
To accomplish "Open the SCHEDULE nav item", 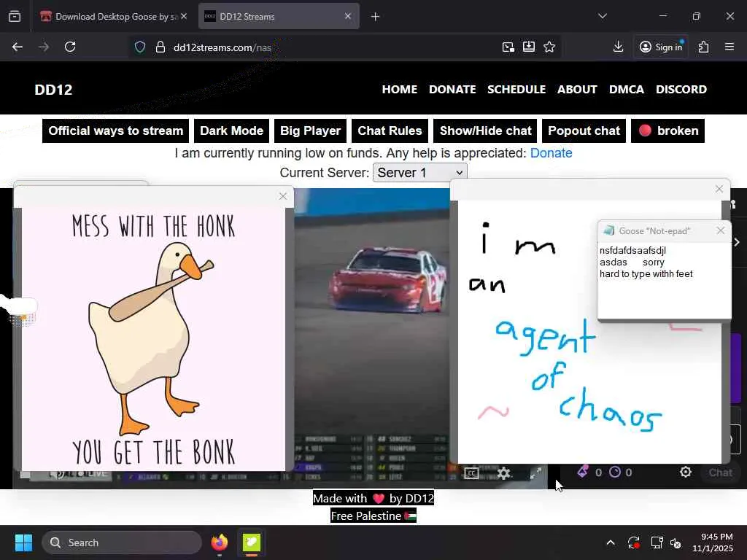I will (x=516, y=90).
